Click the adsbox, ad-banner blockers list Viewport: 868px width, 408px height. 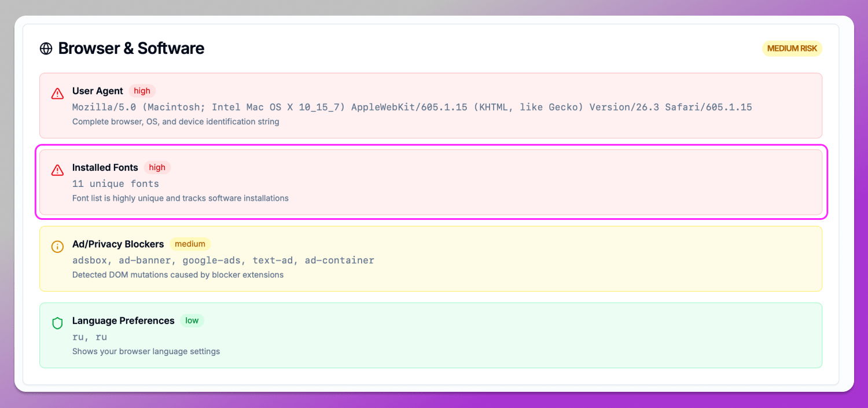[223, 260]
